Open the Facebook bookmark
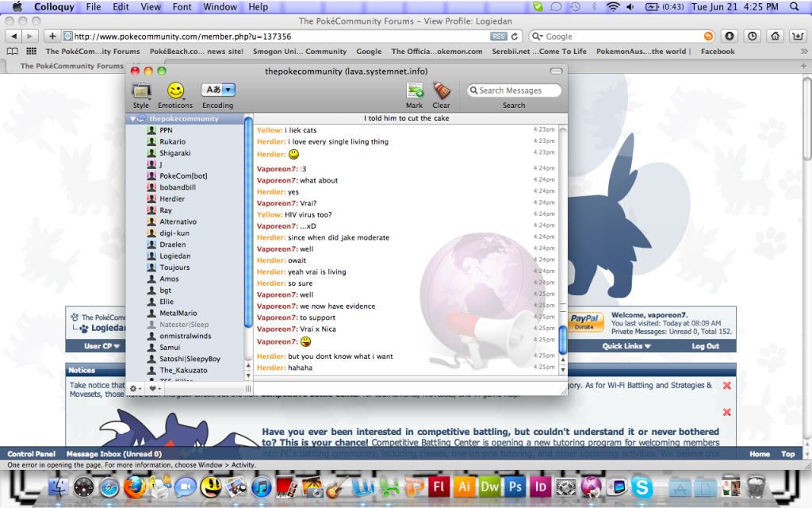This screenshot has width=812, height=508. click(x=718, y=52)
